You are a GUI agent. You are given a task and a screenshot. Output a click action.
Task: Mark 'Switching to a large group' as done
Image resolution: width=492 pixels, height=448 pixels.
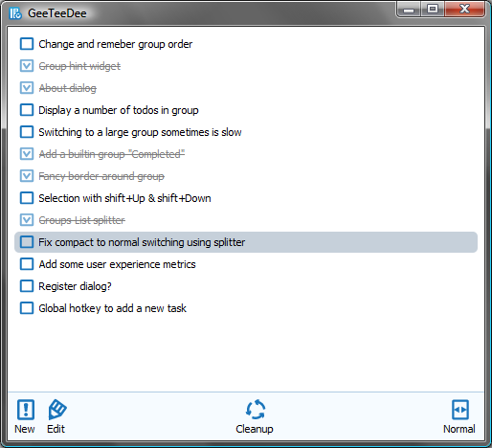[27, 132]
